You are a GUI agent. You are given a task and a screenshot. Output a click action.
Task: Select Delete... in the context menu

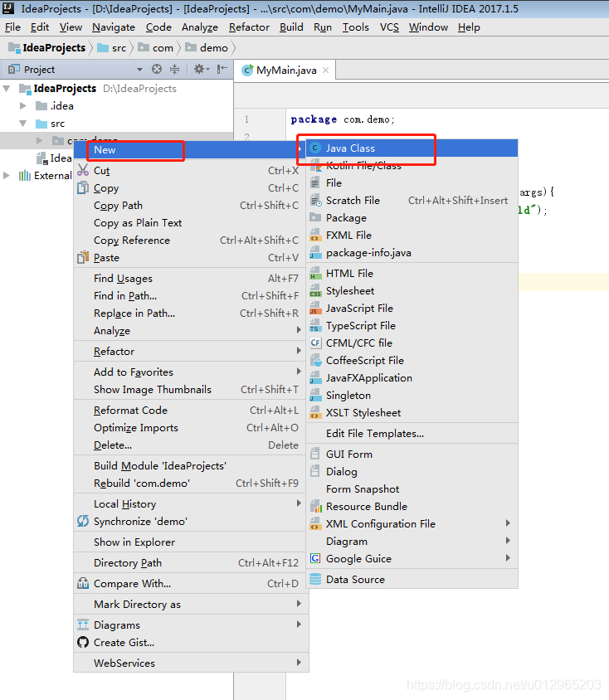tap(113, 445)
